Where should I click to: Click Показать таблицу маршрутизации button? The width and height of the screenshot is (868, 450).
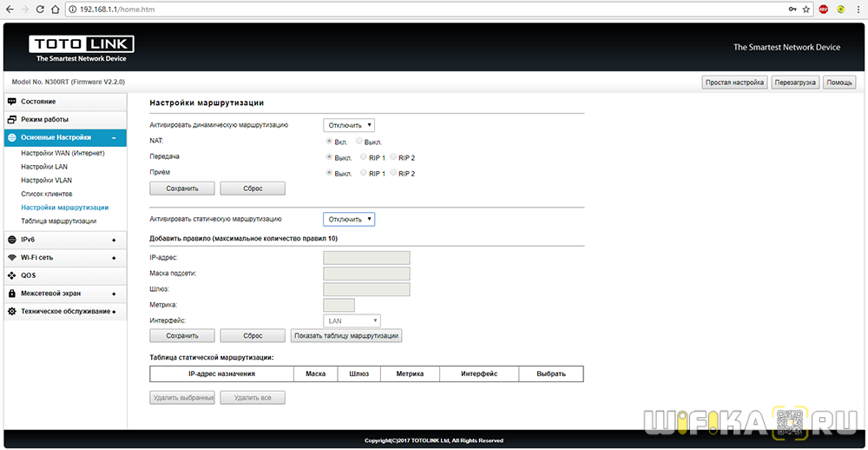pyautogui.click(x=346, y=335)
